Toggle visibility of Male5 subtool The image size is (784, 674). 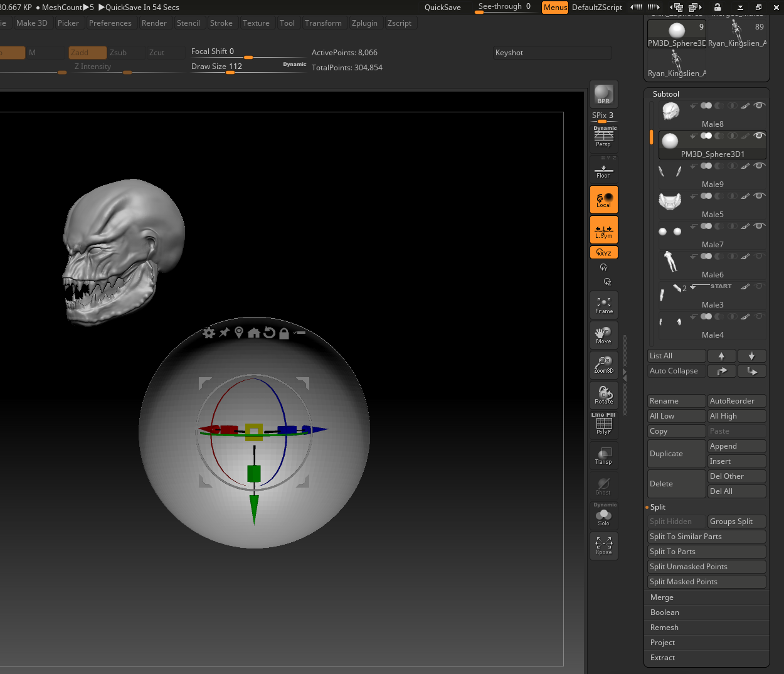pos(759,196)
